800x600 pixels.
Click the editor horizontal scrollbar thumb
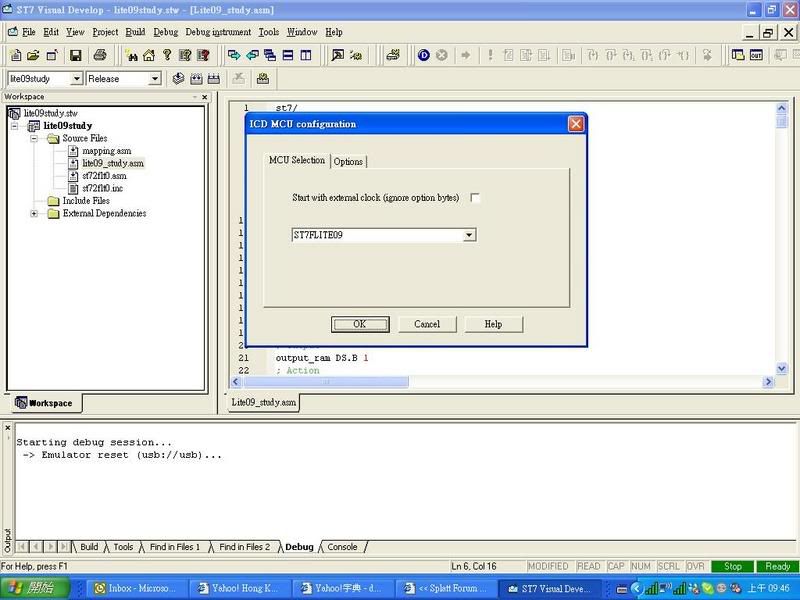click(326, 382)
